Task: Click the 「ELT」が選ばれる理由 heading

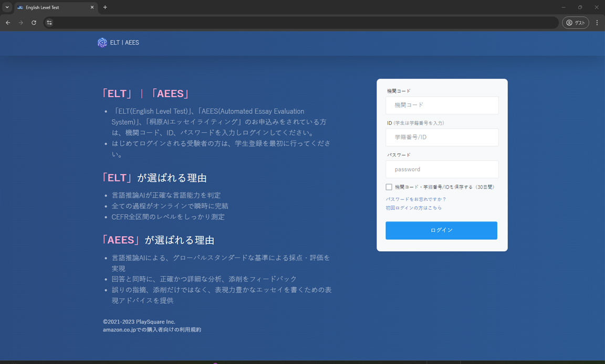Action: (154, 178)
